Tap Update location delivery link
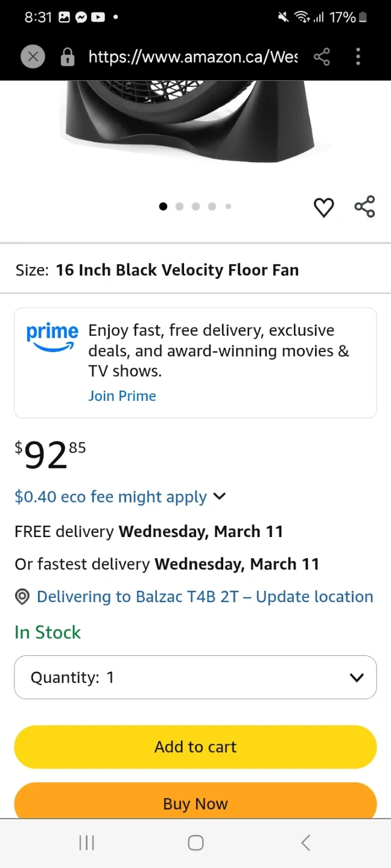The height and width of the screenshot is (868, 391). click(314, 597)
